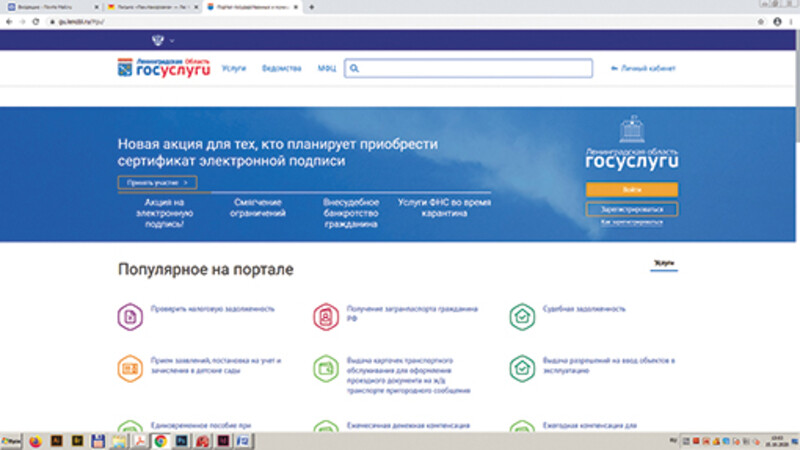Open Adobe InDesign from taskbar

pos(223,441)
